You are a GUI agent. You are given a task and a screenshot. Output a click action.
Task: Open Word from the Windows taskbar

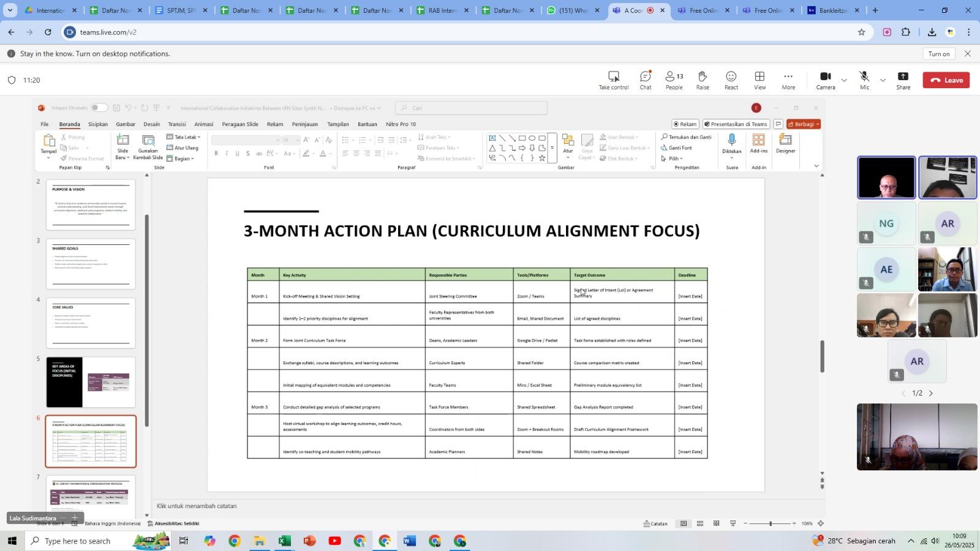click(x=410, y=541)
